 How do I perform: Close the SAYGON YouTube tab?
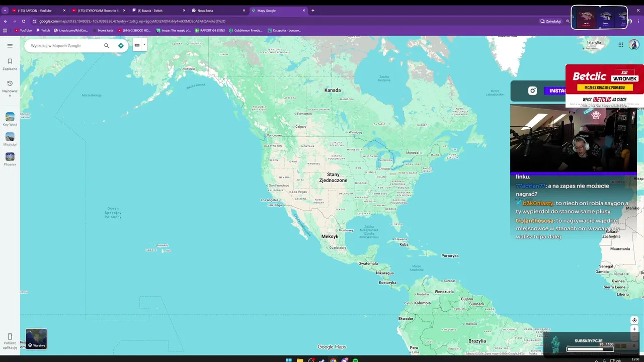tap(64, 11)
